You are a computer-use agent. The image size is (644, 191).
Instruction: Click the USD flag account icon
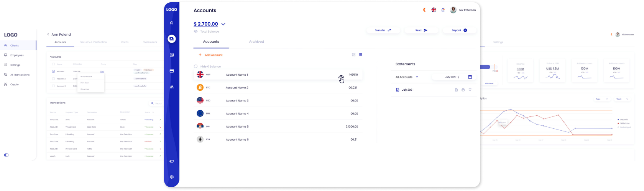click(x=200, y=100)
